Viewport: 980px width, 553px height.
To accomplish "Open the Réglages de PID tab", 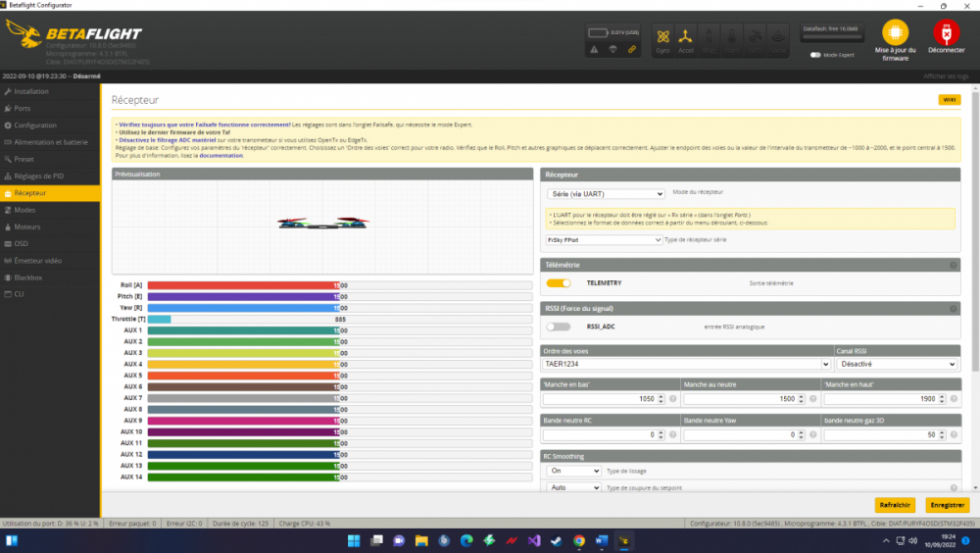I will (x=50, y=176).
